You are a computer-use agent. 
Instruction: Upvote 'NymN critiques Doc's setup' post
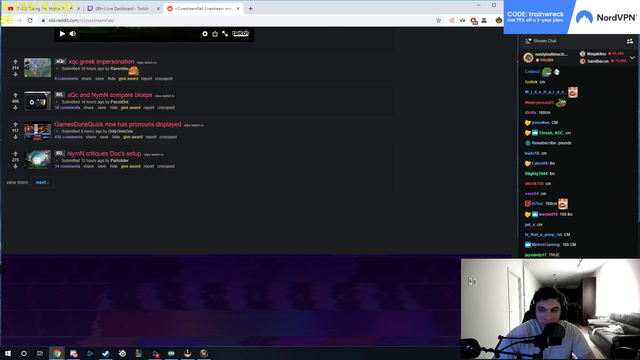tap(16, 154)
